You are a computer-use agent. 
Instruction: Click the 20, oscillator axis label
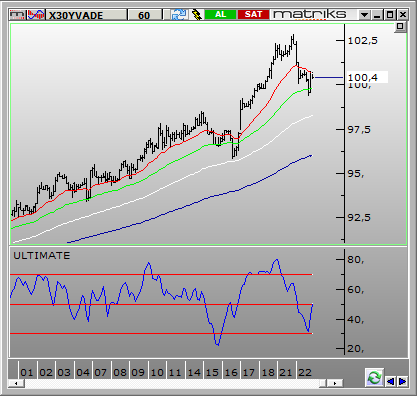356,349
